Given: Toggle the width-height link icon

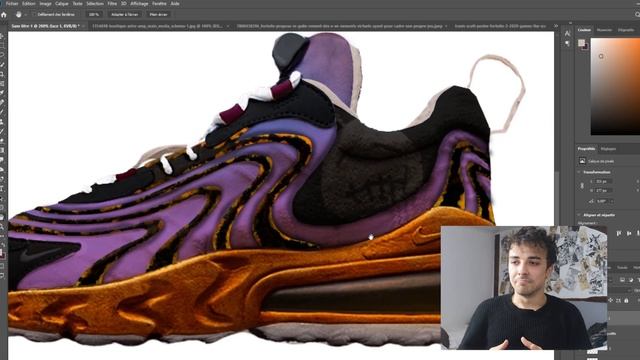Looking at the screenshot, I should pos(582,186).
